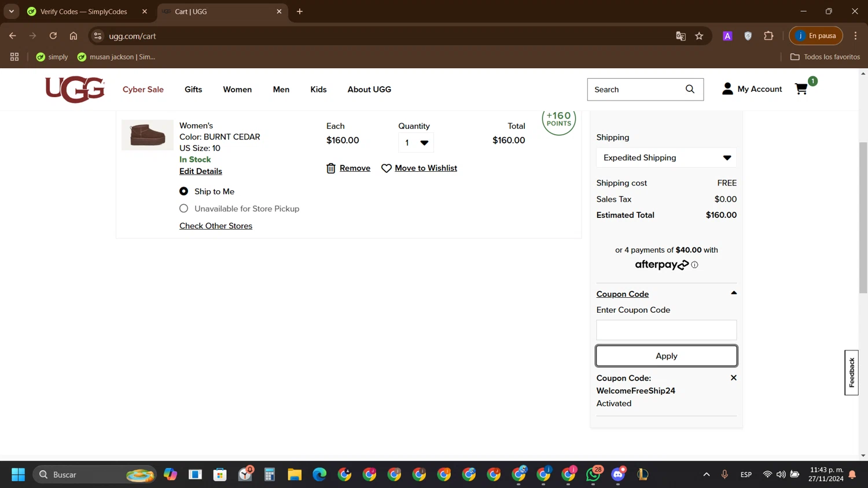Image resolution: width=868 pixels, height=488 pixels.
Task: Open Afterpay info icon
Action: pos(694,265)
